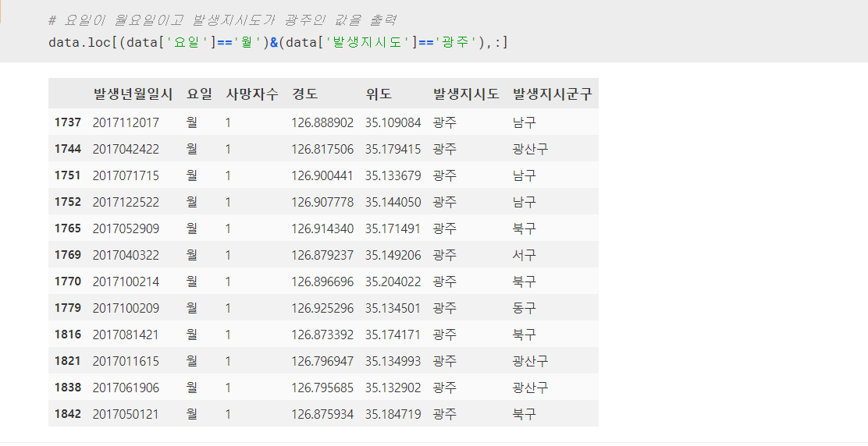Select the 발생지시군구 column header
Viewport: 868px width, 446px height.
click(553, 94)
